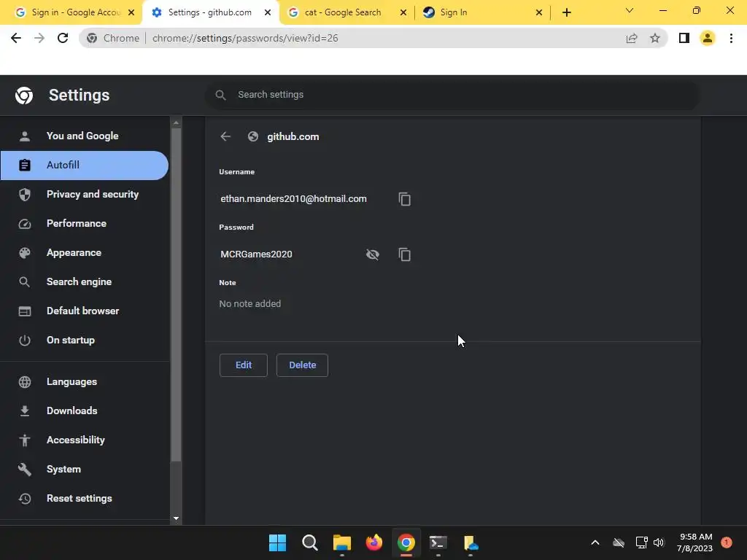747x560 pixels.
Task: Click the password value MCRGames2020
Action: 256,254
